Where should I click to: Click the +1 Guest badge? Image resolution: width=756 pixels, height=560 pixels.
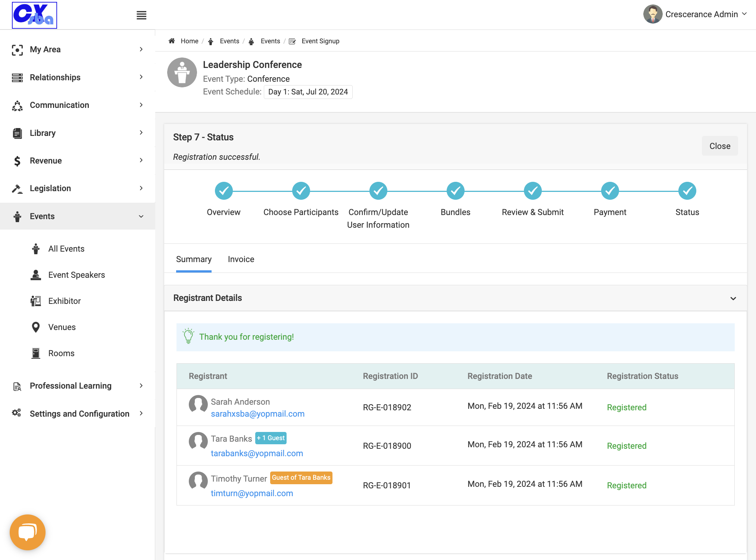(x=271, y=438)
